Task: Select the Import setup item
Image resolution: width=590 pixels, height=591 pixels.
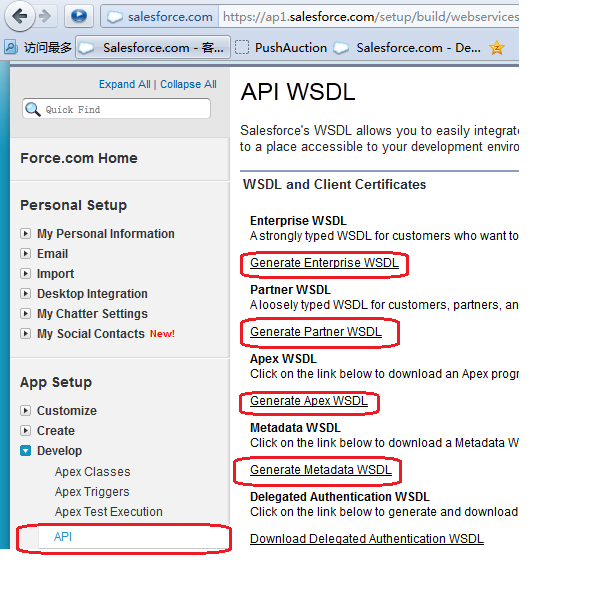Action: click(55, 274)
